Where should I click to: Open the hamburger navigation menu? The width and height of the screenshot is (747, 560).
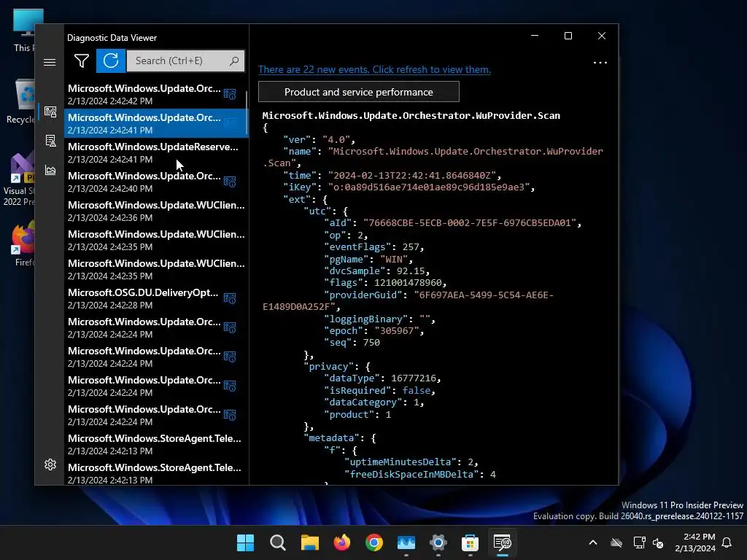click(50, 63)
